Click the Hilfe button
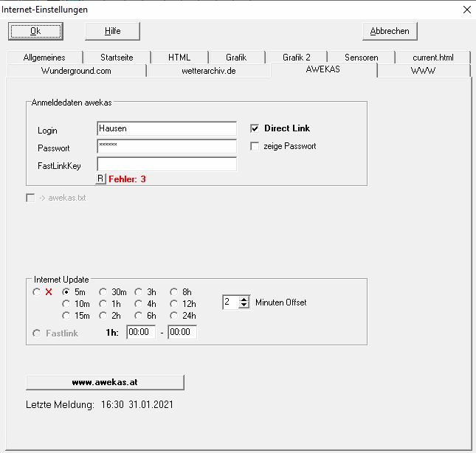The image size is (476, 453). click(112, 31)
